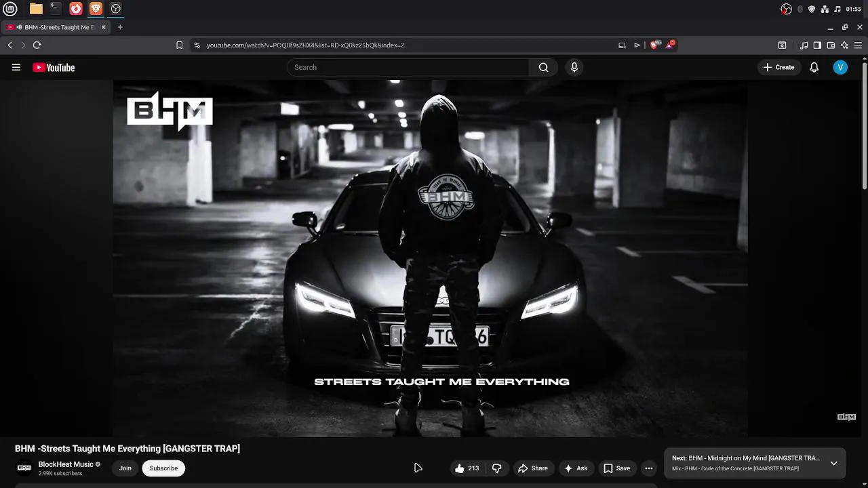This screenshot has height=488, width=868.
Task: Click the cast-to-device icon in address bar
Action: (x=622, y=45)
